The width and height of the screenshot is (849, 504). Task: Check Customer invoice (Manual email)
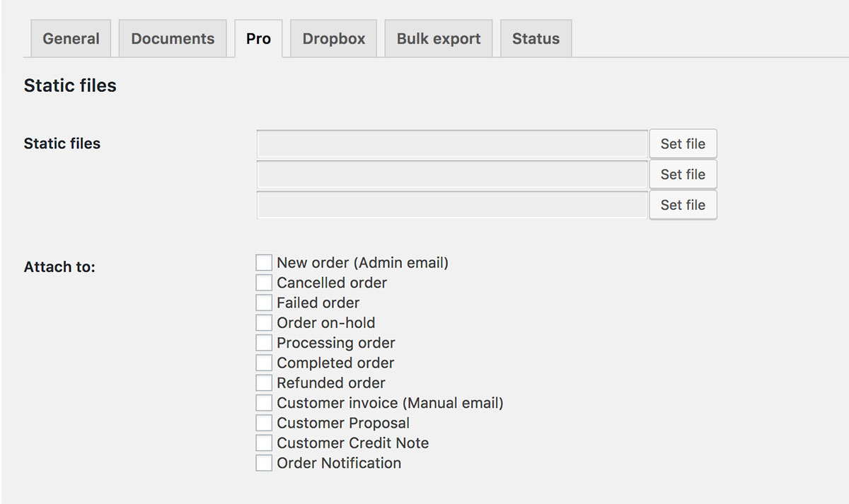(x=264, y=403)
